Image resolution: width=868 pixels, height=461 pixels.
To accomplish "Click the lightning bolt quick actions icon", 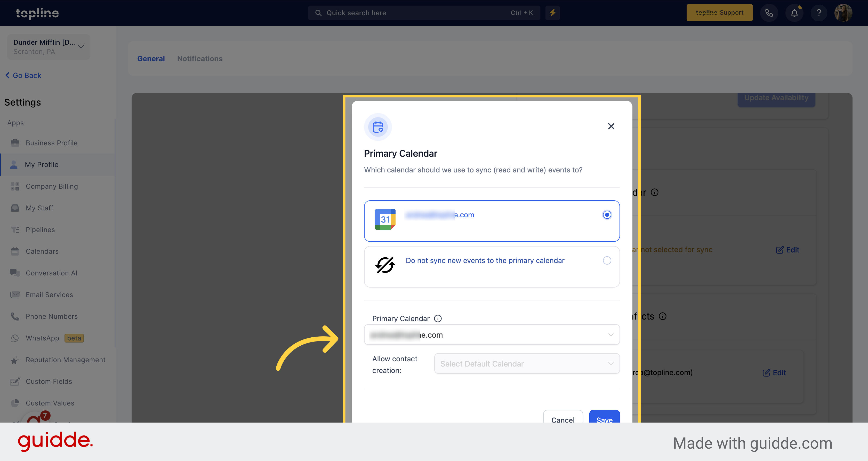I will (553, 13).
